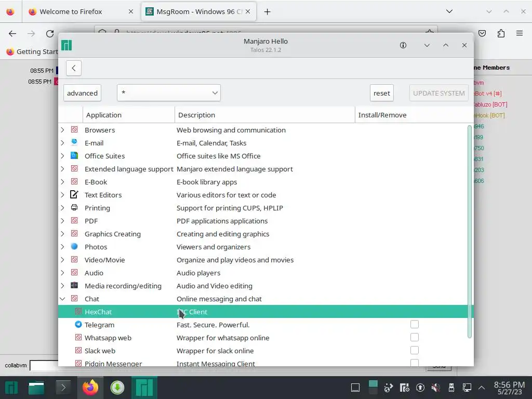Viewport: 532px width, 399px height.
Task: Open the Manjaro application launcher menu
Action: coord(11,388)
